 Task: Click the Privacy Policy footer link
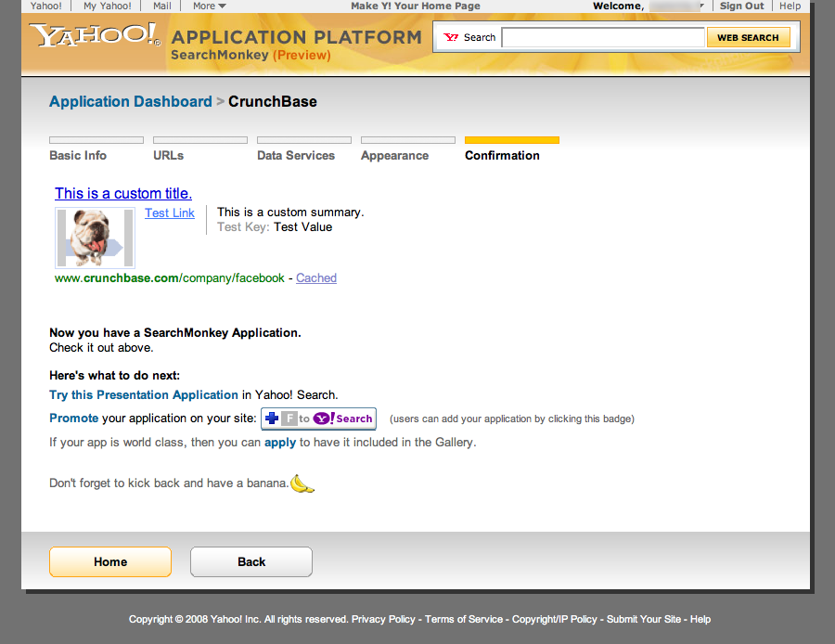pyautogui.click(x=383, y=619)
